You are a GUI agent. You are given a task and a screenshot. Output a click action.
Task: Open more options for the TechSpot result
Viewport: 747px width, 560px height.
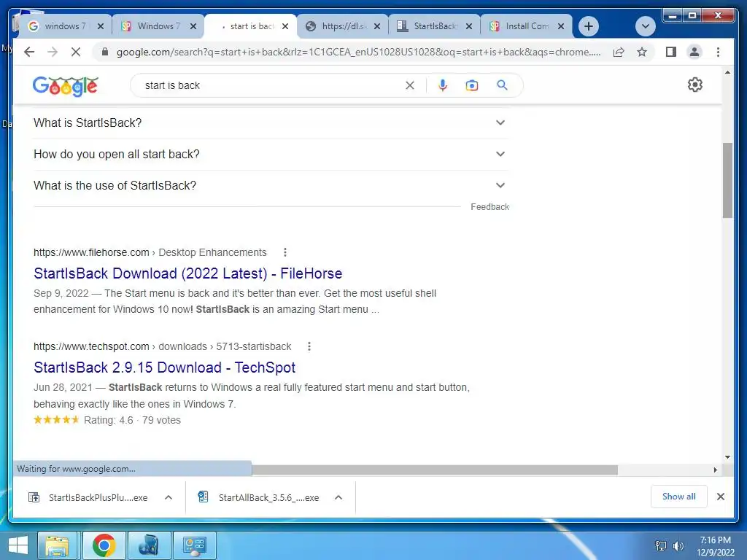pyautogui.click(x=309, y=346)
